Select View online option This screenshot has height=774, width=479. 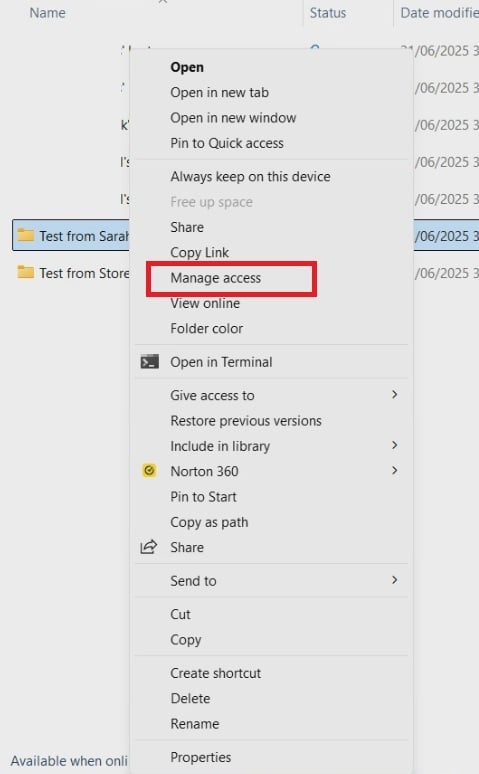205,303
